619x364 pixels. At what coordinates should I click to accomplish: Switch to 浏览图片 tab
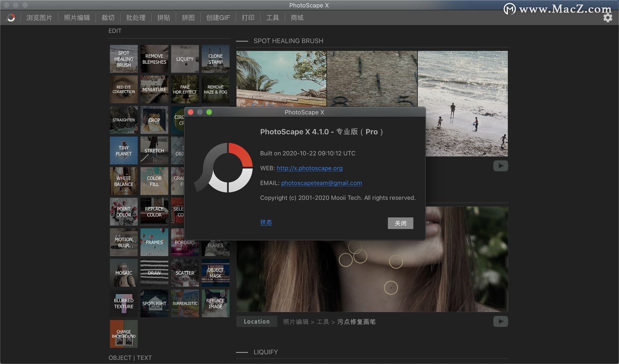point(39,18)
